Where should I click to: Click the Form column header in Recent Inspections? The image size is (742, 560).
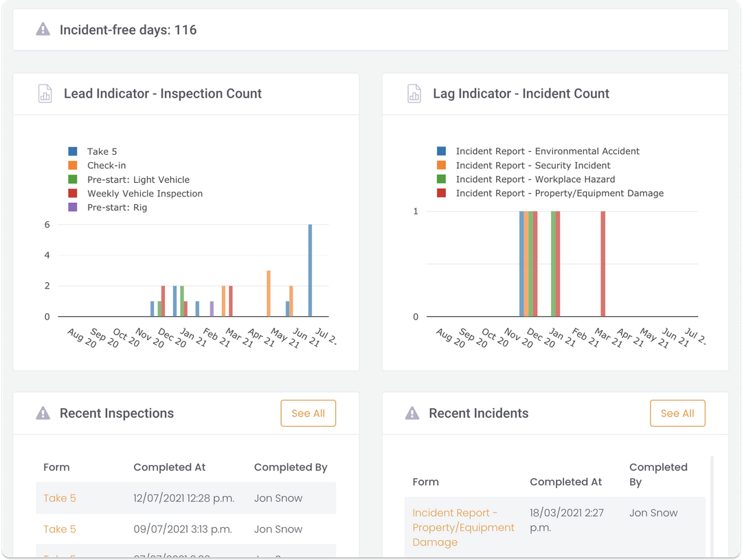(56, 467)
